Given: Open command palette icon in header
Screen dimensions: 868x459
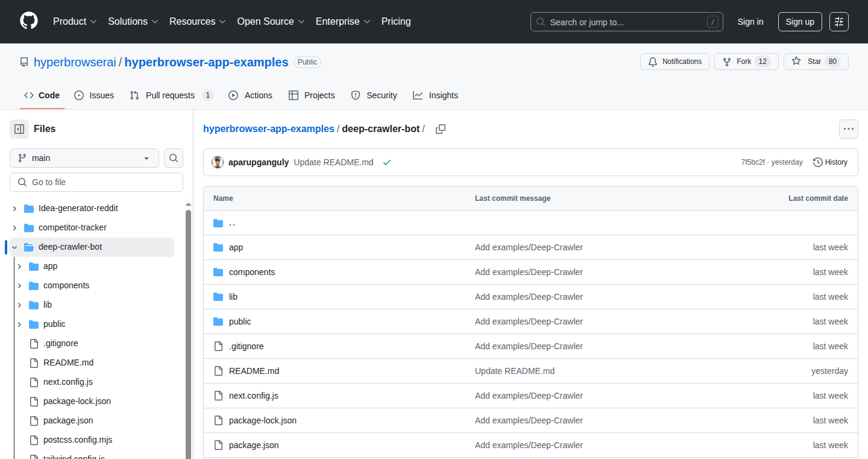Looking at the screenshot, I should 839,22.
